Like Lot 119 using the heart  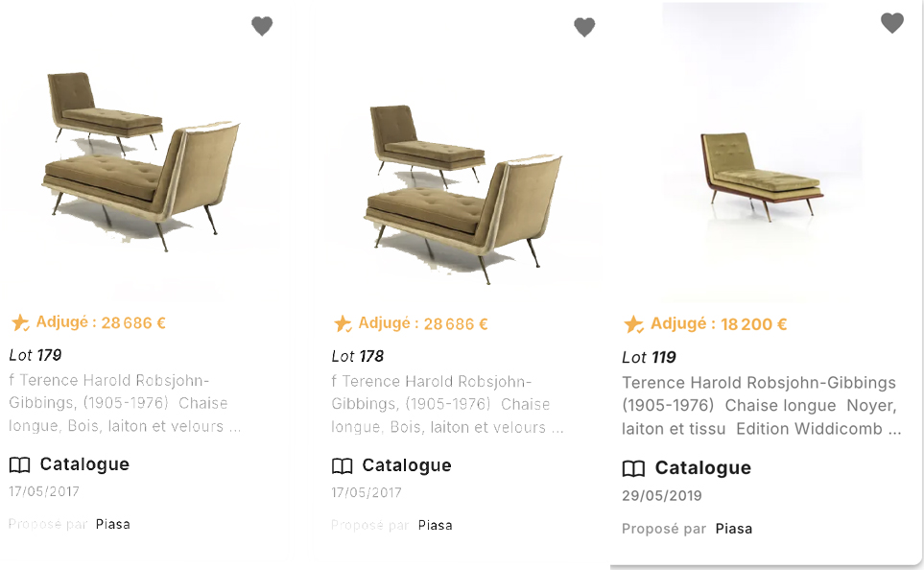click(x=892, y=23)
